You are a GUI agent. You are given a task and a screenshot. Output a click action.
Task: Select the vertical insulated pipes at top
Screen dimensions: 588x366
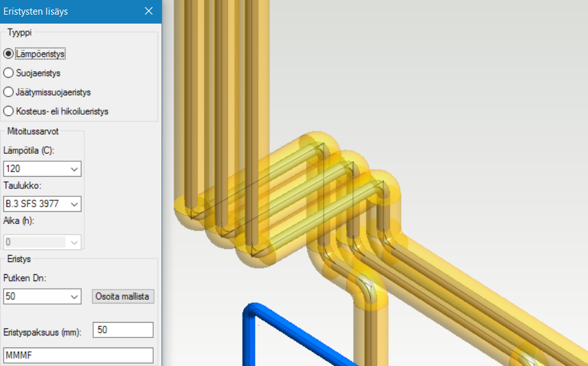220,96
